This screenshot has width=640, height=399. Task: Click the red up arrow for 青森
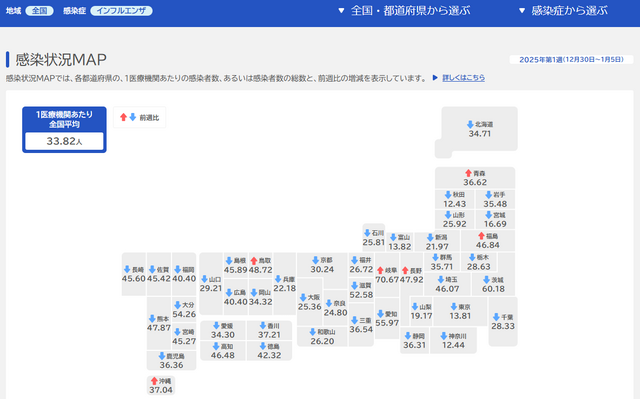(468, 173)
